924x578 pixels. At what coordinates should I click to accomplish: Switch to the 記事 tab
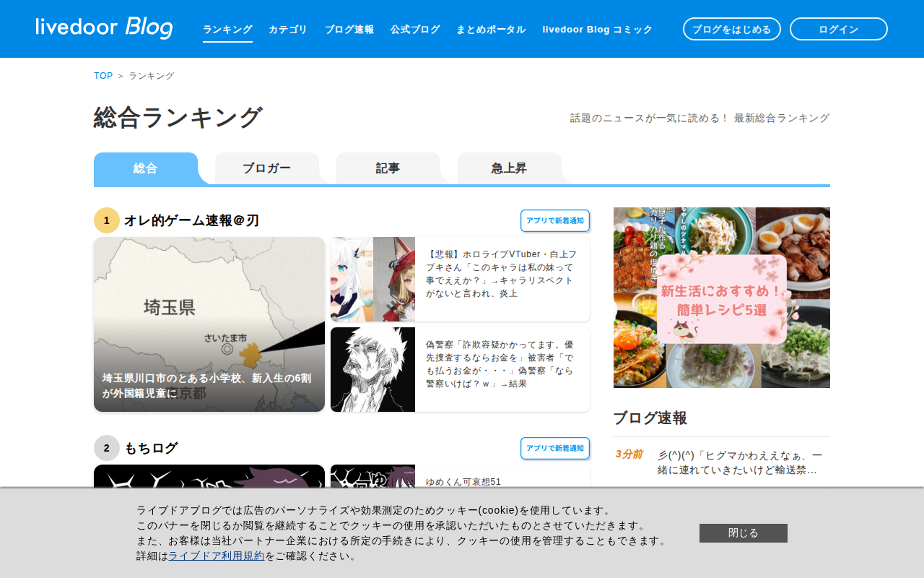point(388,168)
